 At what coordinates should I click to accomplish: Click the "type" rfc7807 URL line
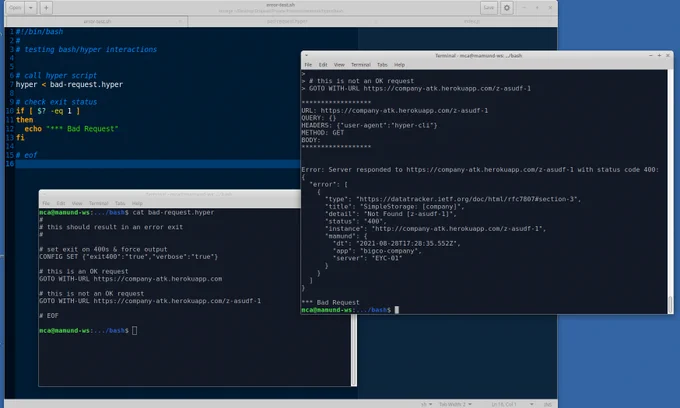point(453,199)
